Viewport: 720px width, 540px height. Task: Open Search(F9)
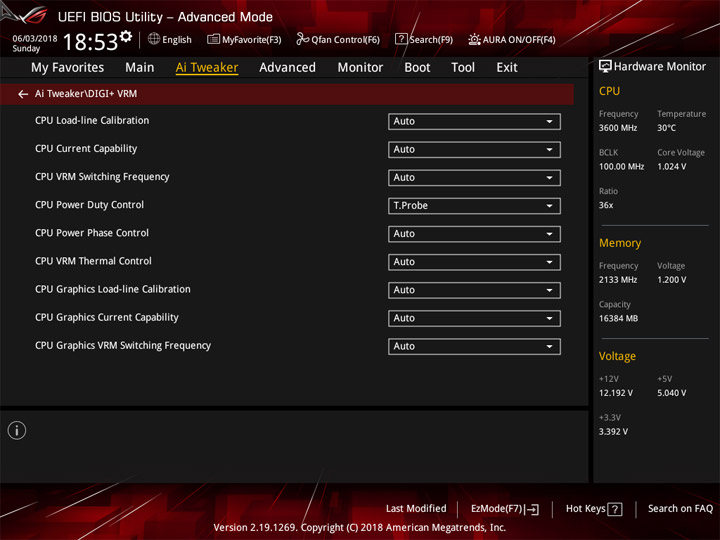click(424, 39)
